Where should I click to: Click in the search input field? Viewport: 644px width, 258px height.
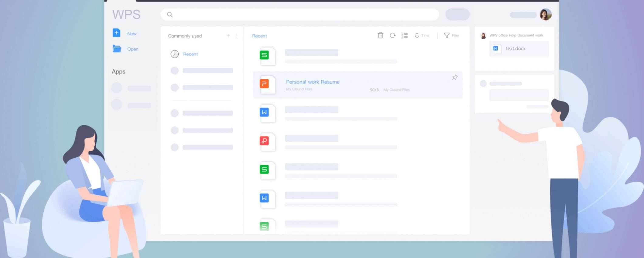(x=301, y=15)
